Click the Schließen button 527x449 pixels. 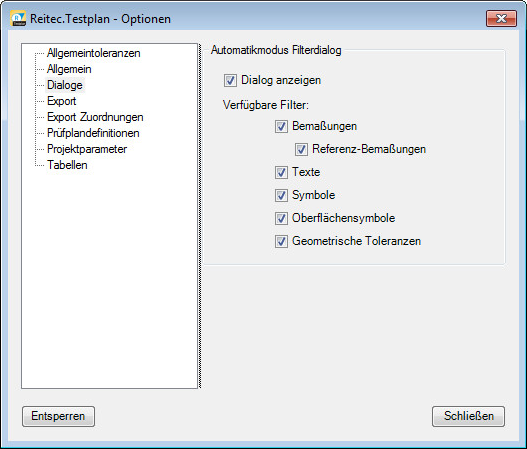coord(468,416)
